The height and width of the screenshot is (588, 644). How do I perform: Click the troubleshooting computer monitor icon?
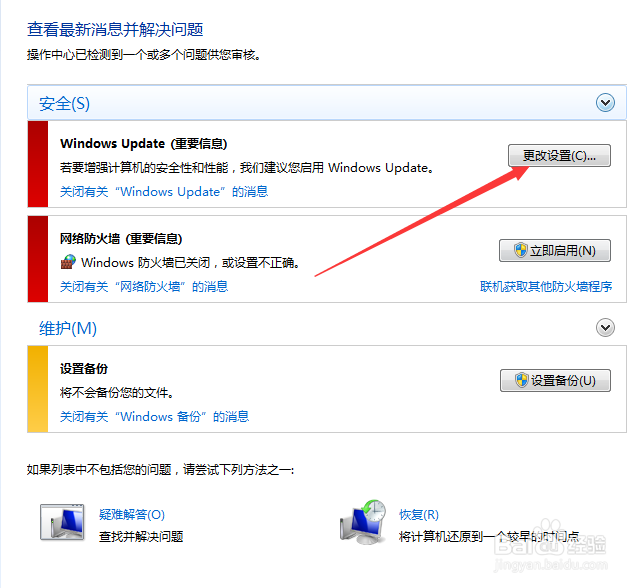pos(62,522)
